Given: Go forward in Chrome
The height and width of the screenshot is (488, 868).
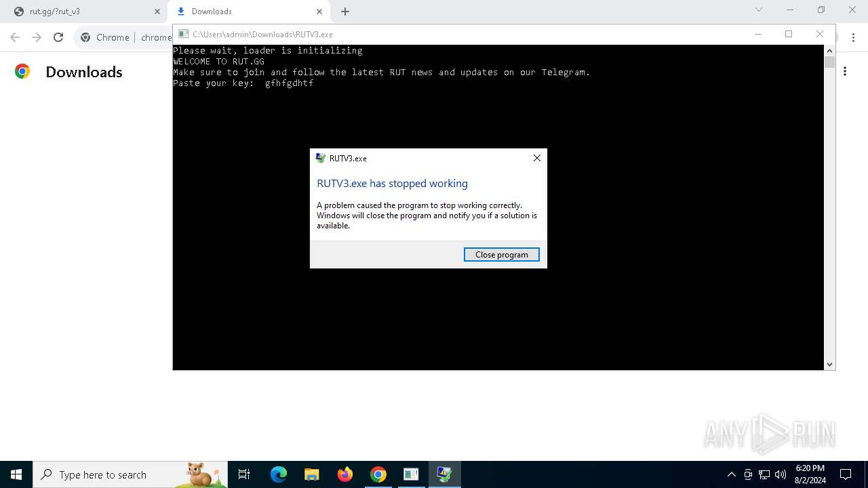Looking at the screenshot, I should (37, 37).
